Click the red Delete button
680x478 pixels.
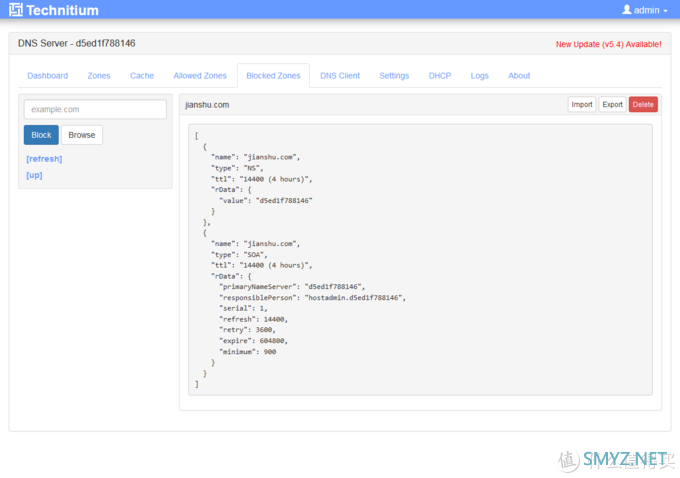tap(643, 105)
